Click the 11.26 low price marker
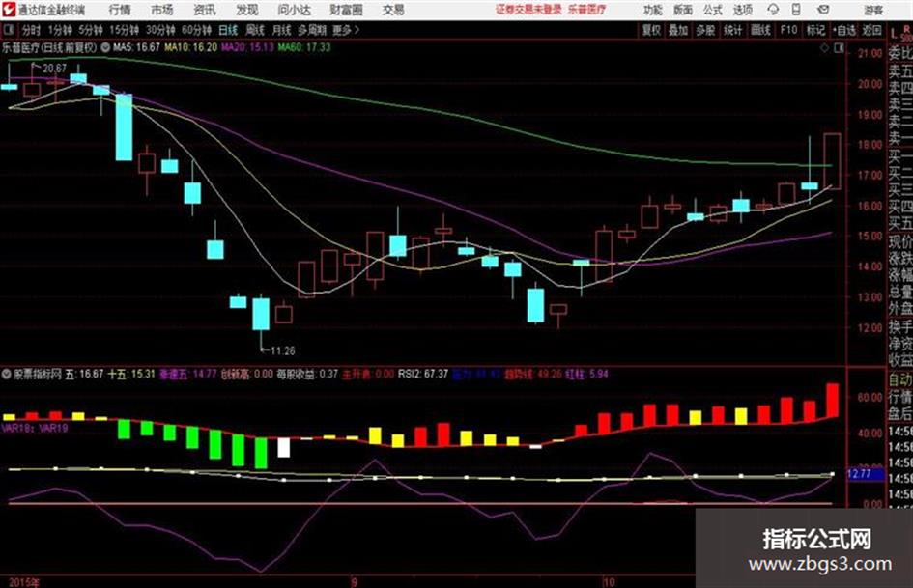Viewport: 913px width, 588px height. coord(282,351)
